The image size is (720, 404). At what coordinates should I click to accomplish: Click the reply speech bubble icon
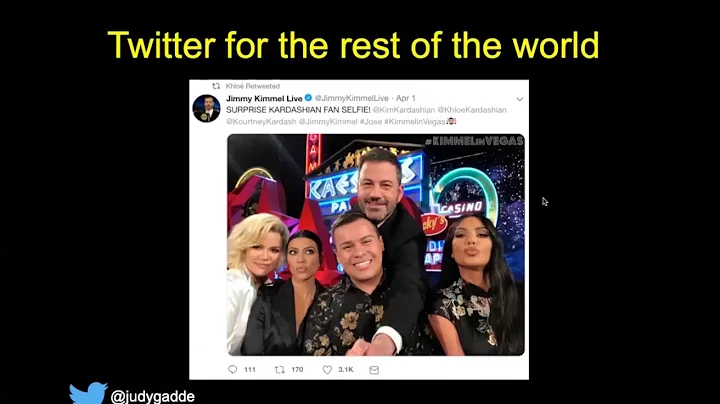[x=233, y=370]
